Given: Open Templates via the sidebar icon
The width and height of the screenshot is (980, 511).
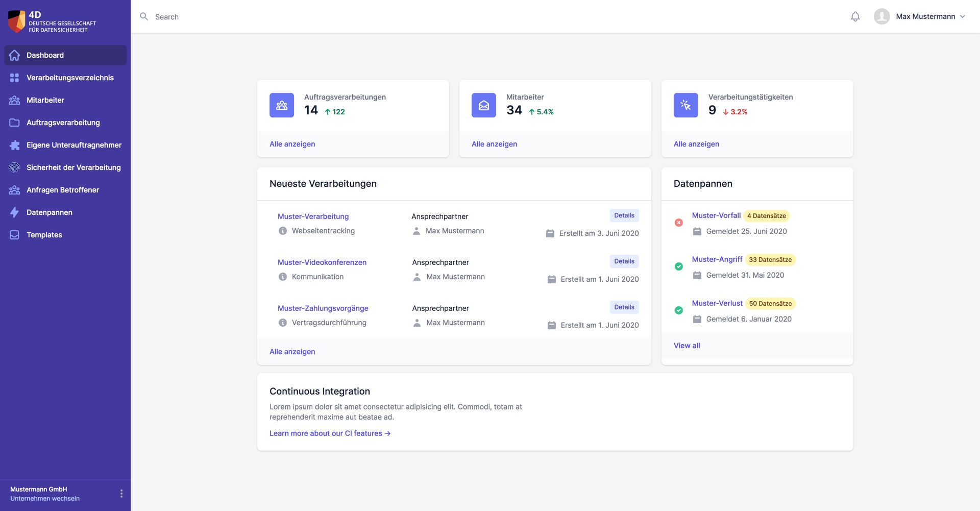Looking at the screenshot, I should point(14,235).
